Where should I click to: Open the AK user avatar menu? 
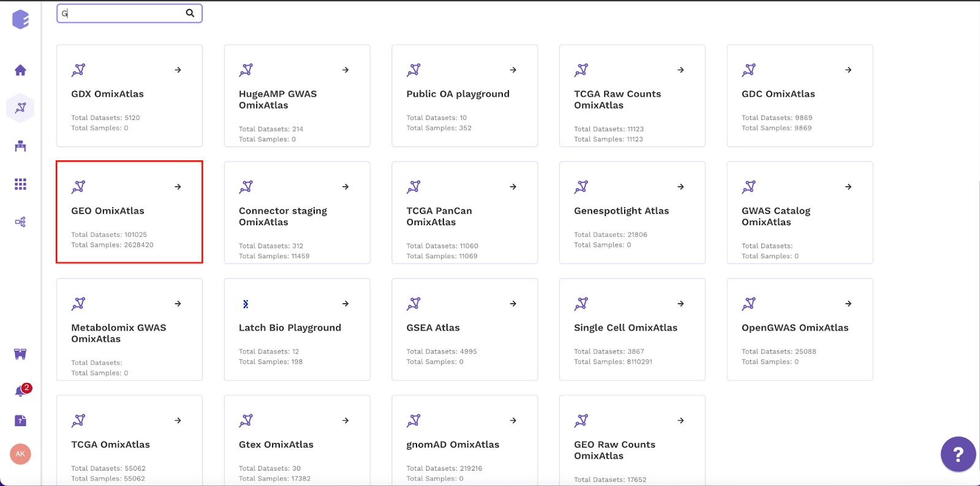pos(20,454)
